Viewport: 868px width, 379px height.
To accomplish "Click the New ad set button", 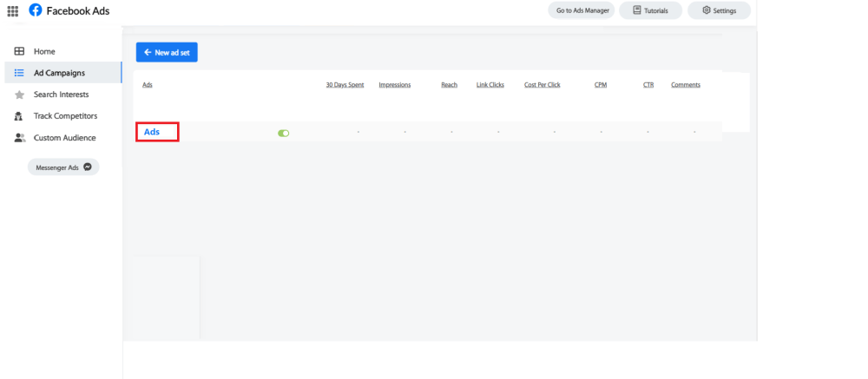I will point(167,52).
